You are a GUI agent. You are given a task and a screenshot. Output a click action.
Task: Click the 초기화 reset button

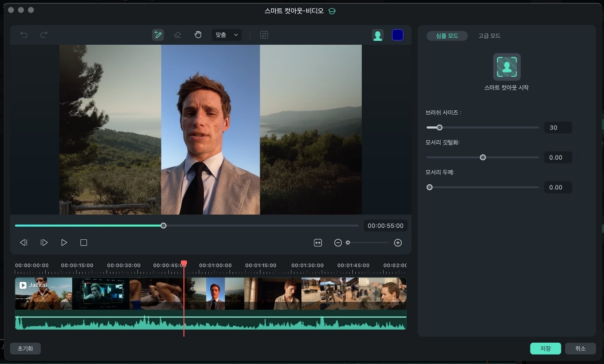pyautogui.click(x=25, y=348)
